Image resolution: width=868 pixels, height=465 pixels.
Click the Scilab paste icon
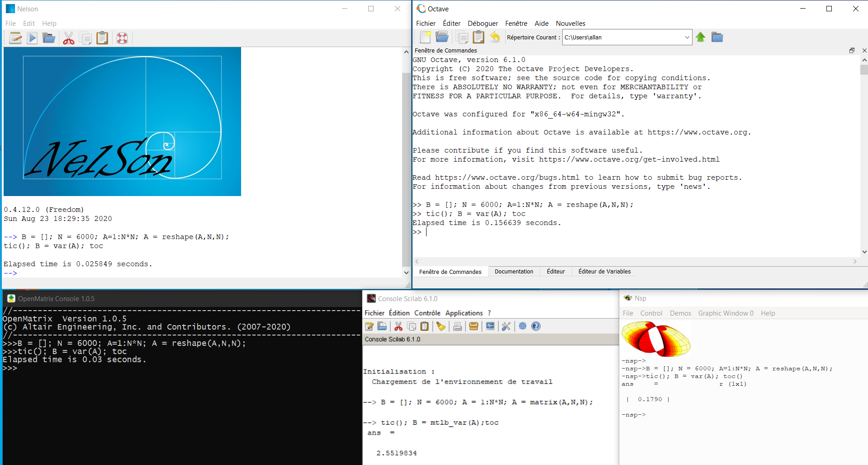[424, 326]
